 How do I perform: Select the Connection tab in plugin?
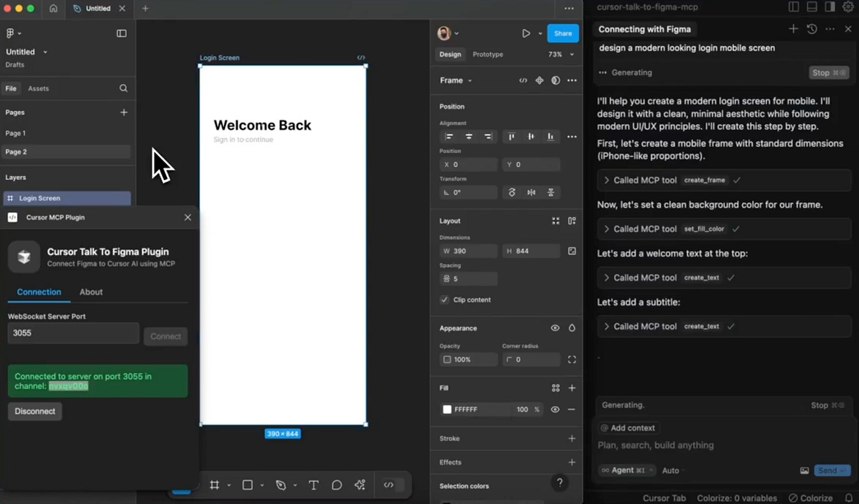click(39, 292)
